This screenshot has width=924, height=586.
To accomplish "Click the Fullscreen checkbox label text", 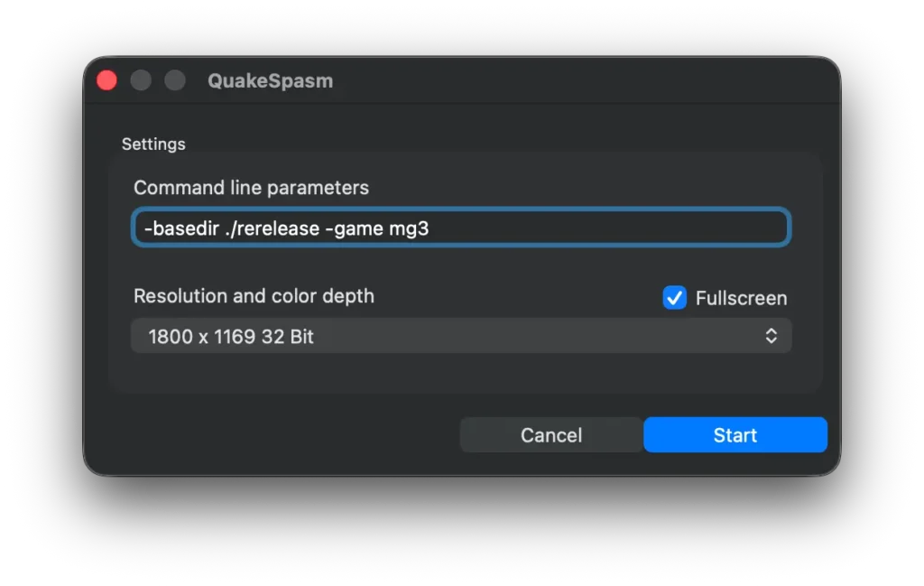I will pos(741,298).
